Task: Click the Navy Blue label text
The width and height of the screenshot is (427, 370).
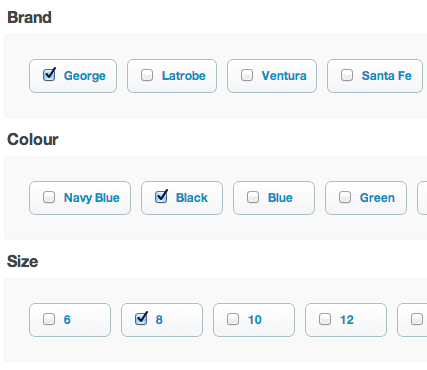Action: tap(92, 198)
